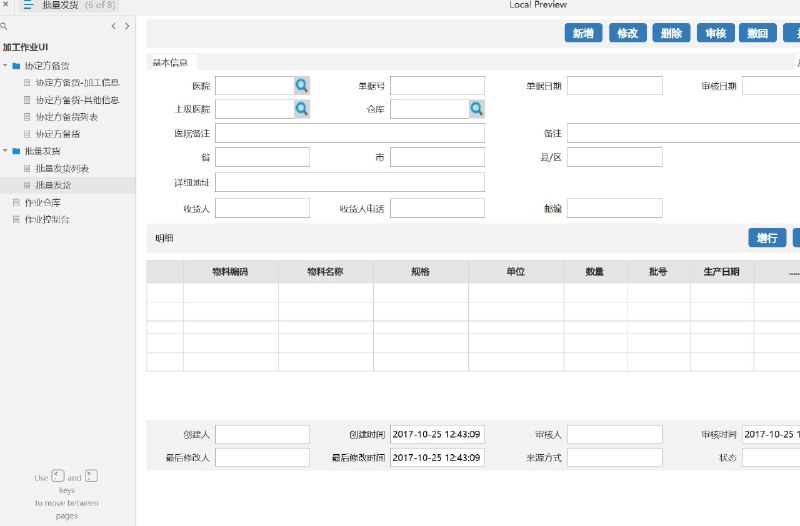Open 作业仓库 page

(x=42, y=203)
